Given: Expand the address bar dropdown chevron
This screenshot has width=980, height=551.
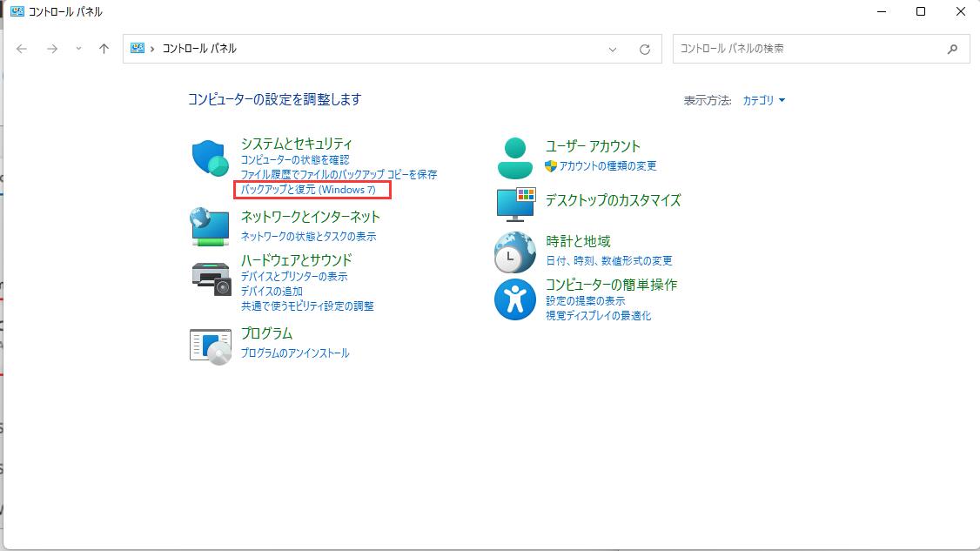Looking at the screenshot, I should pyautogui.click(x=613, y=49).
